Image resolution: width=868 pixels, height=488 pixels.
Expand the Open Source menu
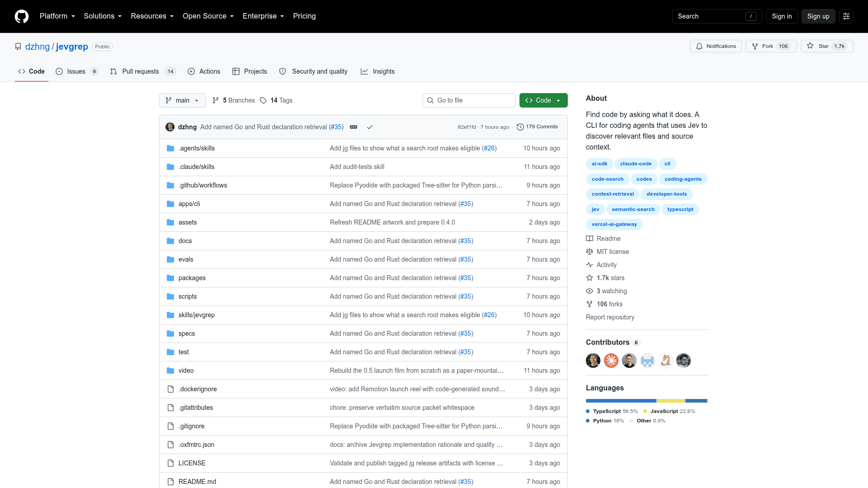(x=208, y=16)
